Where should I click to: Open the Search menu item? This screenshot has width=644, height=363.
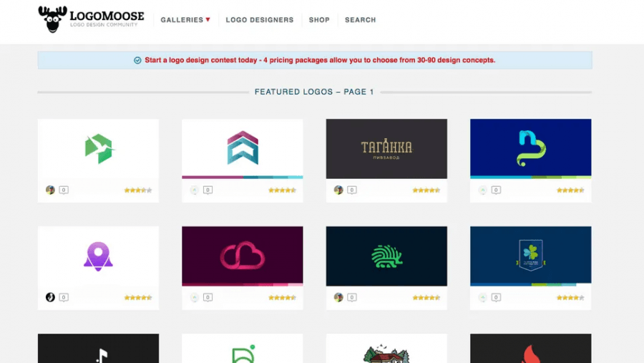tap(360, 20)
